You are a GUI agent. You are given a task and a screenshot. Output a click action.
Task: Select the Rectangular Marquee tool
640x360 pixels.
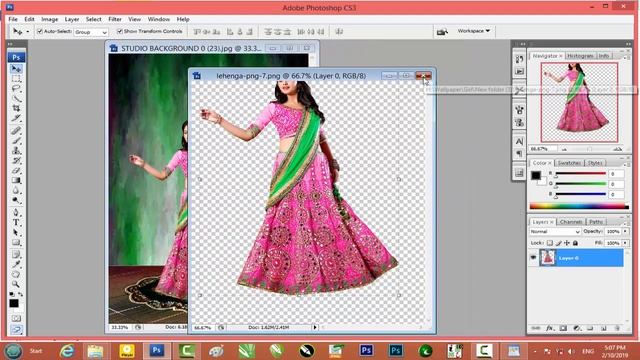coord(16,78)
